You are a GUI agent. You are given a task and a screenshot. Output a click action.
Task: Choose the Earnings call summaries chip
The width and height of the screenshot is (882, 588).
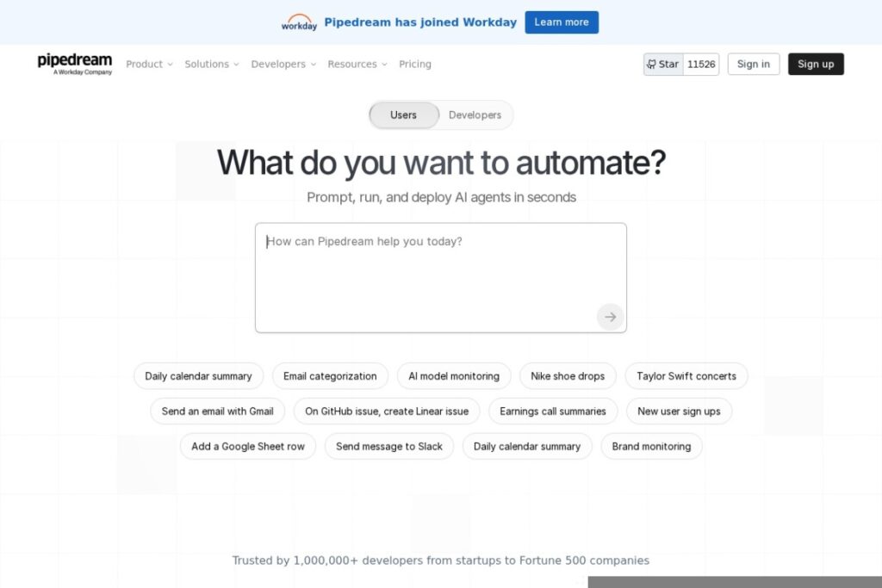pos(553,412)
